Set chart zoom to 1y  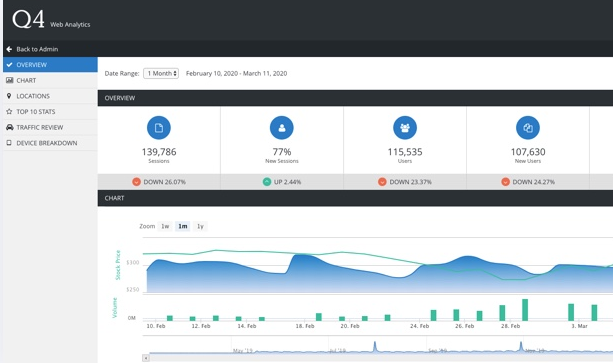[x=200, y=226]
